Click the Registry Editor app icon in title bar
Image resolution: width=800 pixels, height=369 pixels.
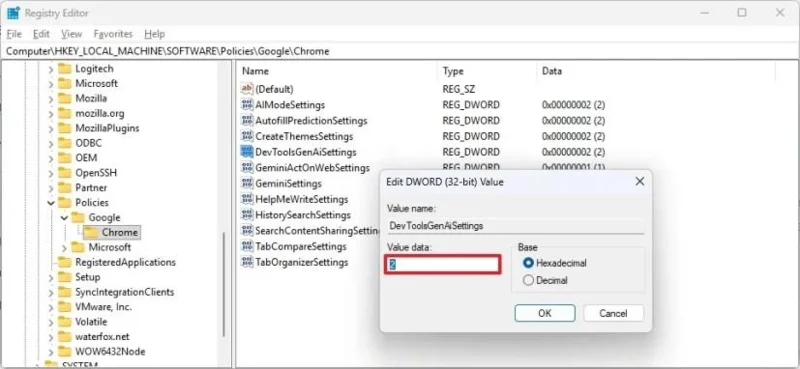[x=13, y=13]
